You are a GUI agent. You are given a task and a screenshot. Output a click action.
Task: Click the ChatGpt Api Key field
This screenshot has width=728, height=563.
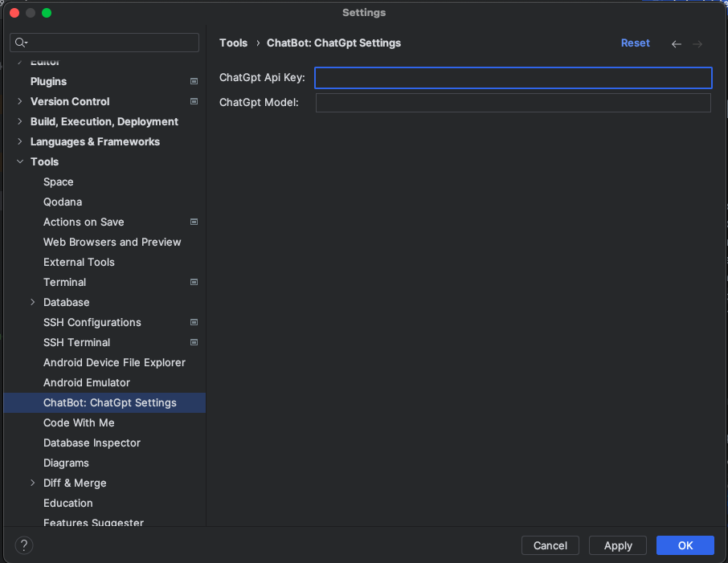(x=513, y=78)
